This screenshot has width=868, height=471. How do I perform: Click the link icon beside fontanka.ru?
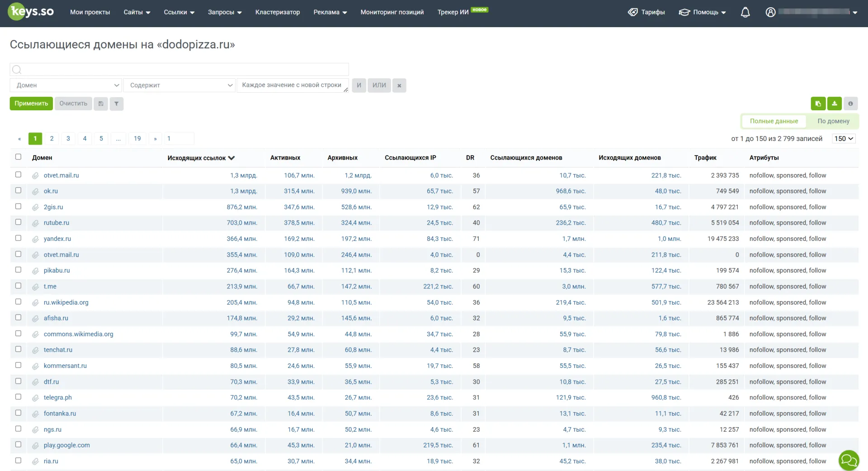(x=35, y=414)
